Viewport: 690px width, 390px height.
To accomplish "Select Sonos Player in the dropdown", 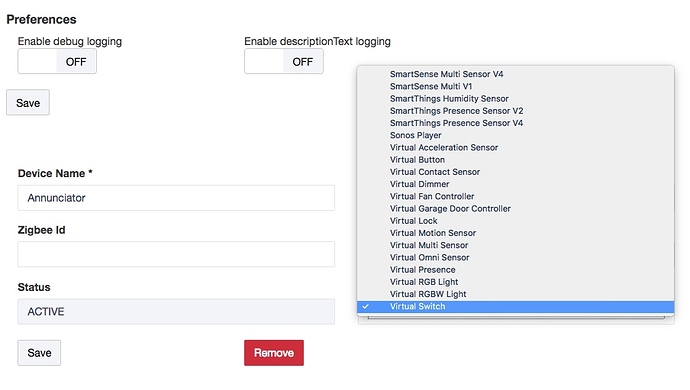I will coord(515,135).
